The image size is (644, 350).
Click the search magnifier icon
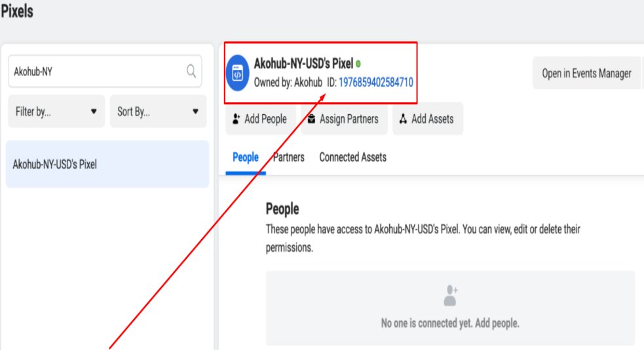tap(191, 71)
